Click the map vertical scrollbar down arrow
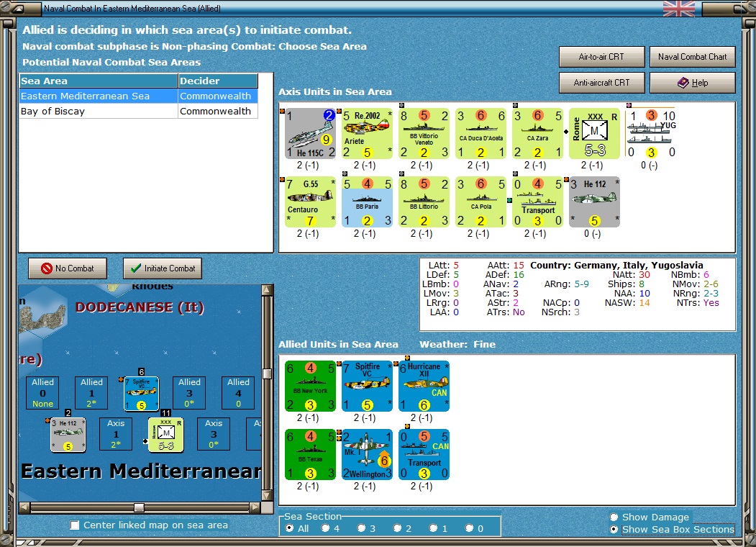The height and width of the screenshot is (547, 756). pyautogui.click(x=267, y=495)
